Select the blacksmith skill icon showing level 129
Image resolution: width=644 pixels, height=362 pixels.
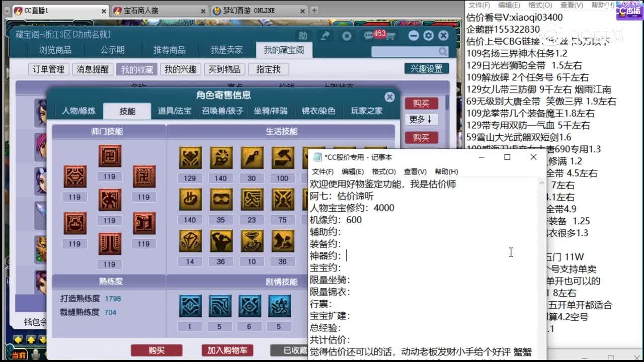[190, 158]
